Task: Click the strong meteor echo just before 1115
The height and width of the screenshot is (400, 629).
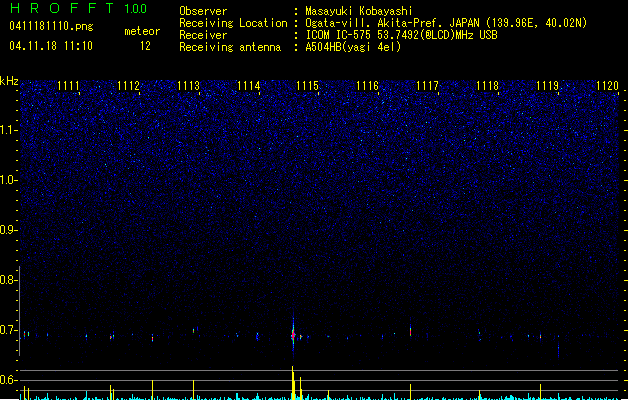Action: pos(293,334)
